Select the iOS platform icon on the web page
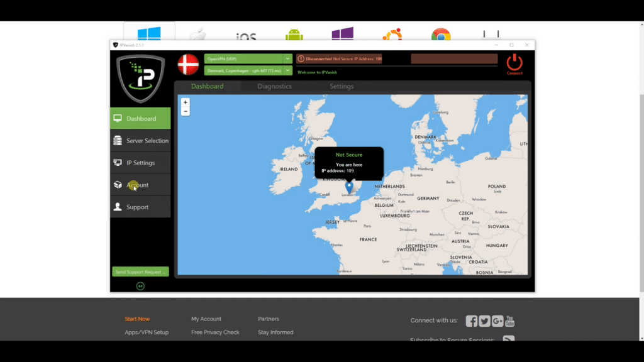644x362 pixels. point(246,36)
